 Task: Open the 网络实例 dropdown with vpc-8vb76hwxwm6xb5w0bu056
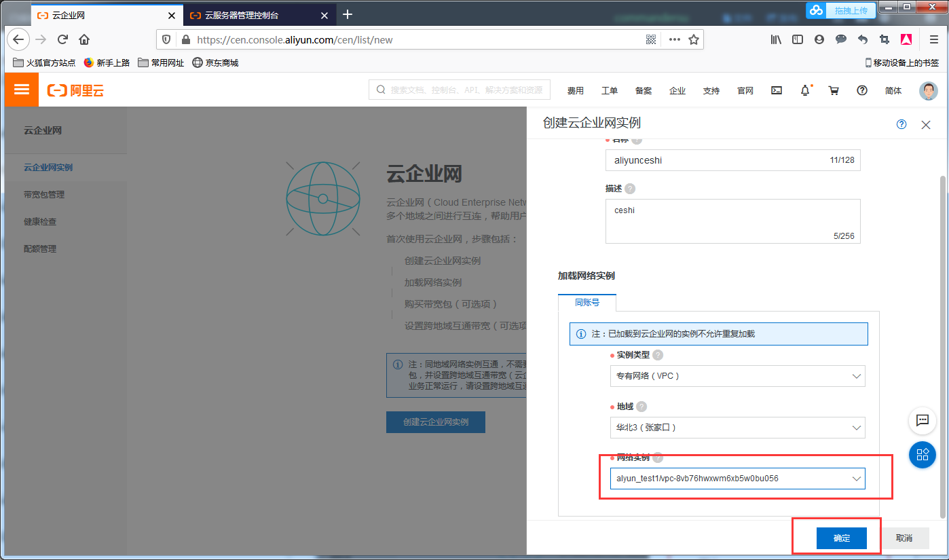click(x=737, y=479)
